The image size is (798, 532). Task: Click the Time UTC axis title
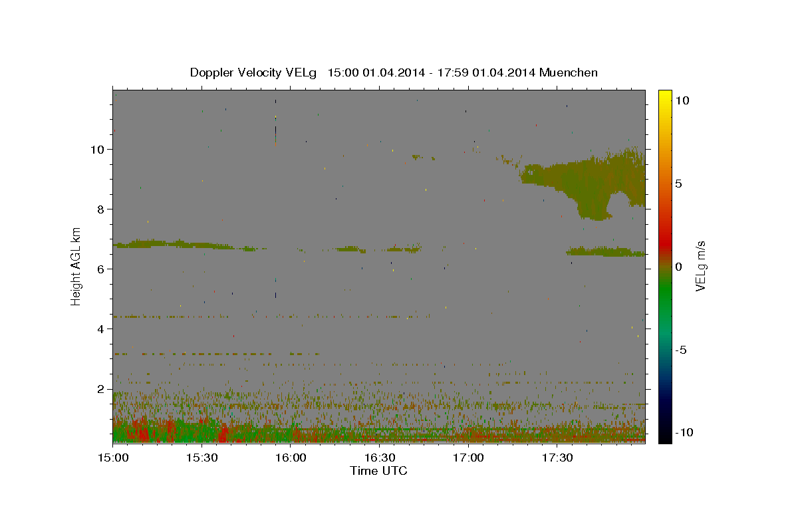(x=378, y=471)
